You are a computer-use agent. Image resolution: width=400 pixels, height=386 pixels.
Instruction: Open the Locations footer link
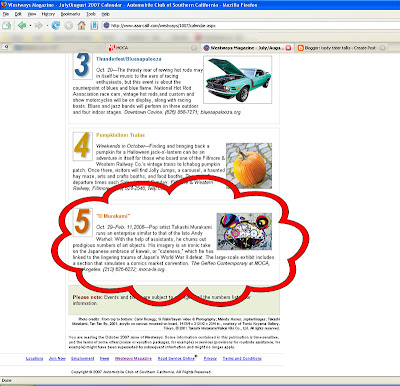[34, 359]
